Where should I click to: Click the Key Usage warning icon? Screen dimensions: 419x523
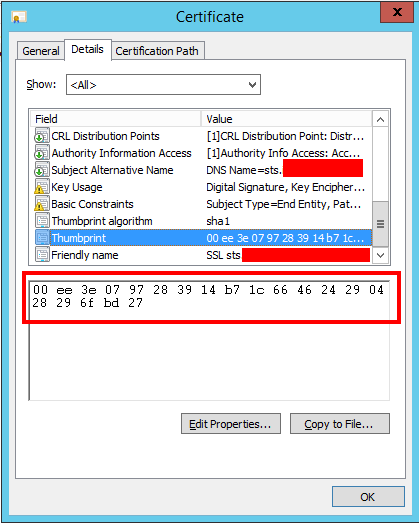[42, 187]
